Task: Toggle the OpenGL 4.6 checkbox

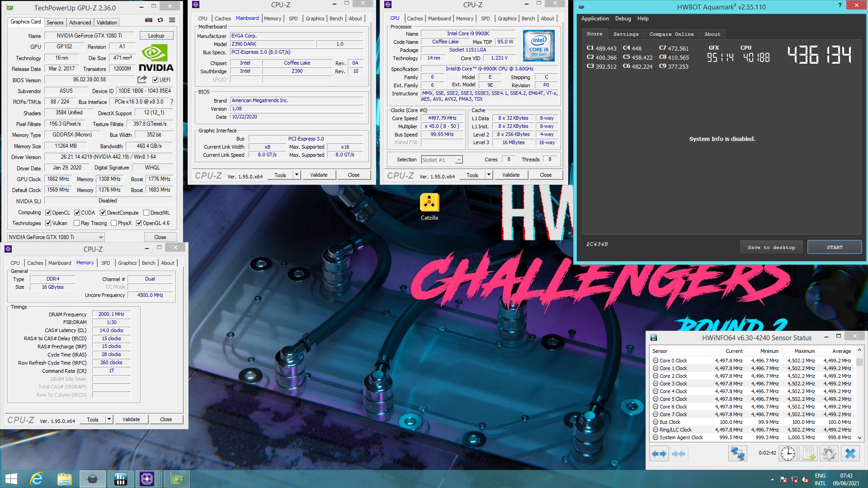Action: (139, 223)
